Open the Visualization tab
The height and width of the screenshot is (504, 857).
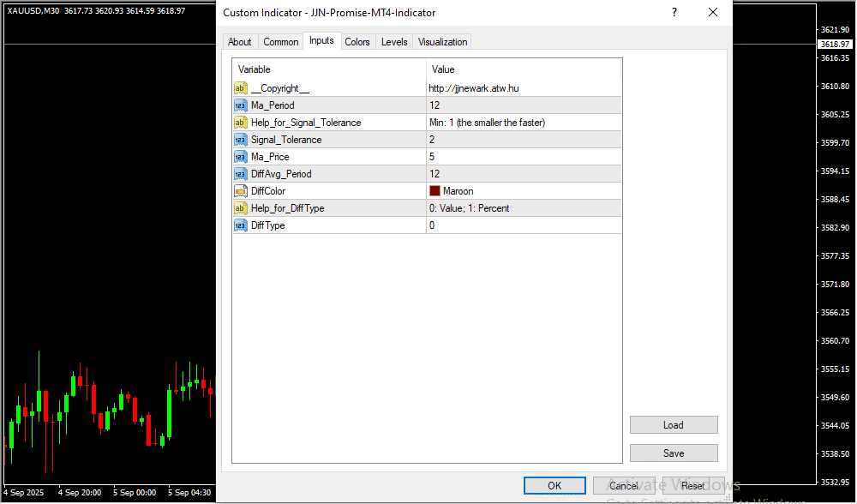442,42
